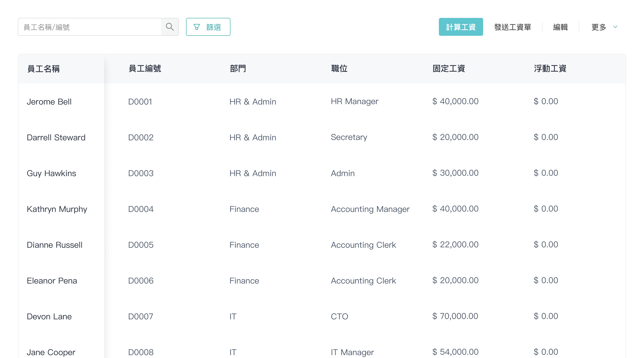Click the 職位 column header

[339, 68]
